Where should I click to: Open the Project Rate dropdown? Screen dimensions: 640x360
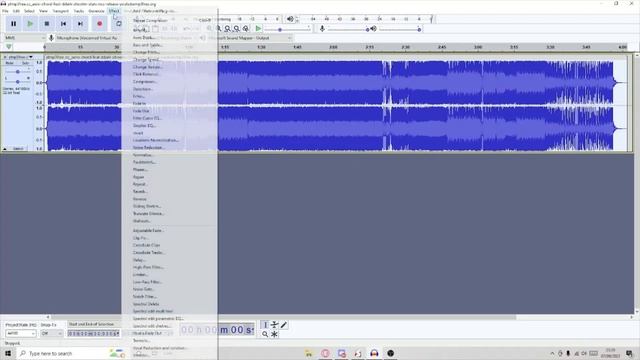coord(20,333)
